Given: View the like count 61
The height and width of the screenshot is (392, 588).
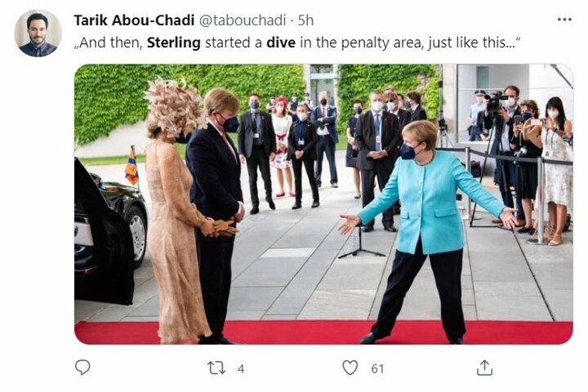Looking at the screenshot, I should [377, 369].
